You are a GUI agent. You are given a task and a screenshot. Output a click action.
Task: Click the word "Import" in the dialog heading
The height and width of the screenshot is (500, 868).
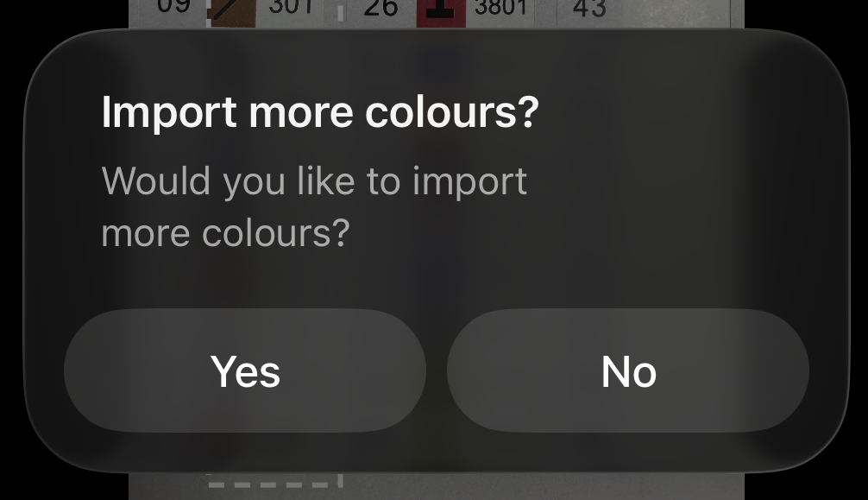(168, 112)
